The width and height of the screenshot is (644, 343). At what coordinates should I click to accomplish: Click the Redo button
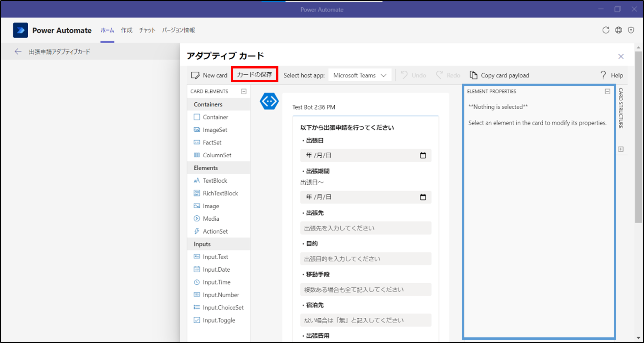pos(448,75)
